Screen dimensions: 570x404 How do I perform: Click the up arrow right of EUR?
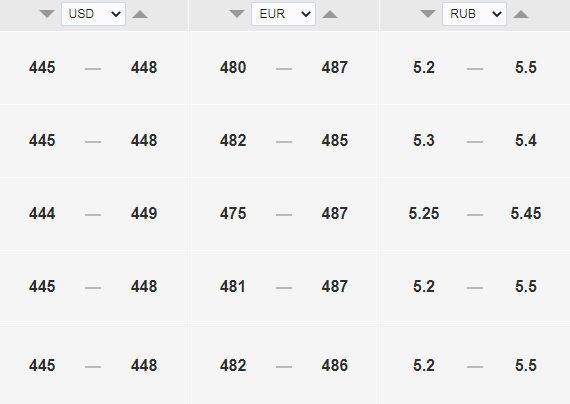pyautogui.click(x=330, y=14)
